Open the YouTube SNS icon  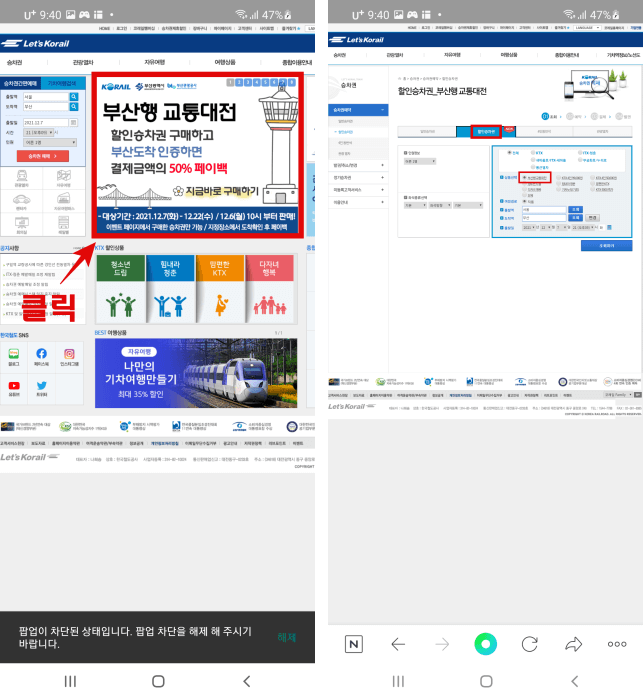point(14,385)
